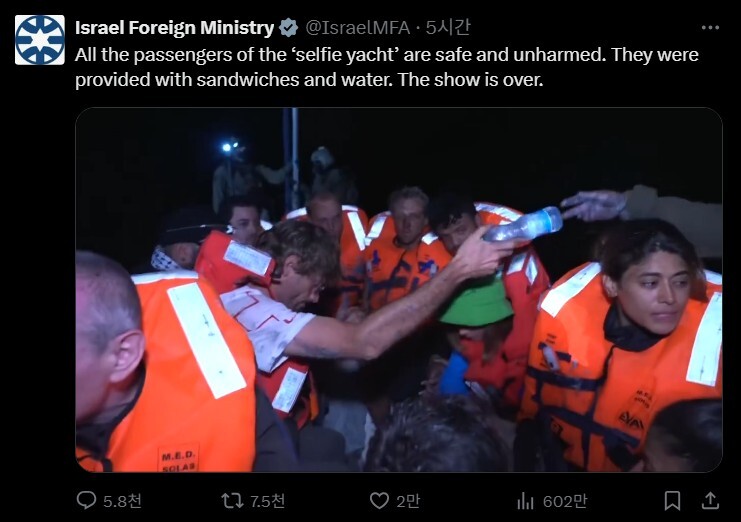The image size is (741, 522).
Task: Like the tweet with heart icon
Action: pyautogui.click(x=379, y=501)
